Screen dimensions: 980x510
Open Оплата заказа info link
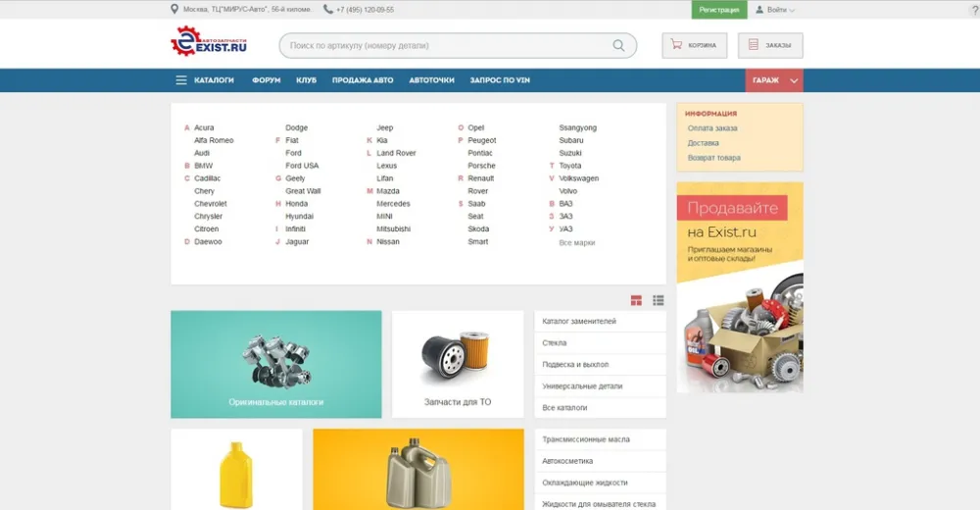coord(712,128)
